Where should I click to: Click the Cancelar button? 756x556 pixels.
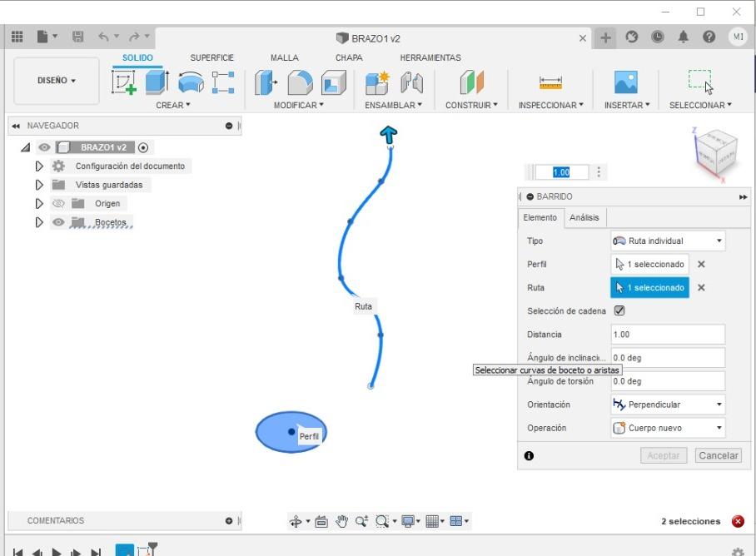pos(718,456)
